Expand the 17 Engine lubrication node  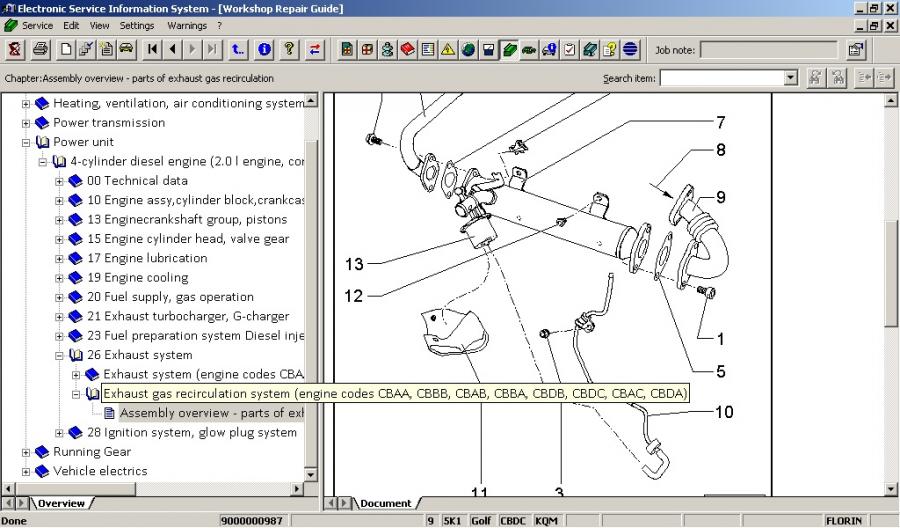point(60,258)
